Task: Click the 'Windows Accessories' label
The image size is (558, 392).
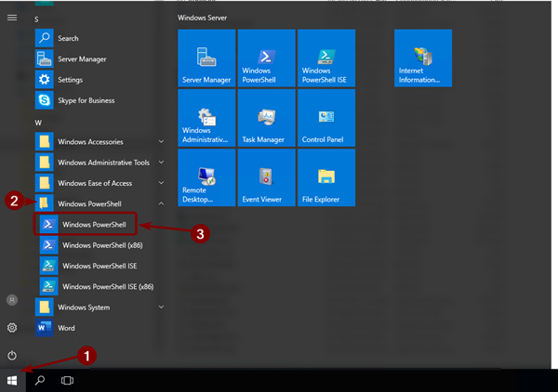Action: [x=90, y=142]
